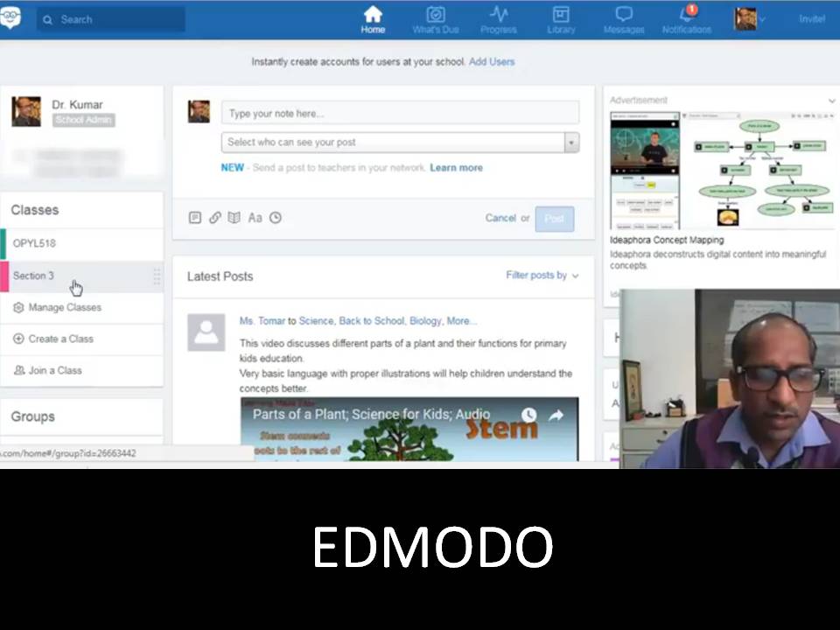Click the schedule clock icon
The height and width of the screenshot is (630, 840).
click(276, 218)
